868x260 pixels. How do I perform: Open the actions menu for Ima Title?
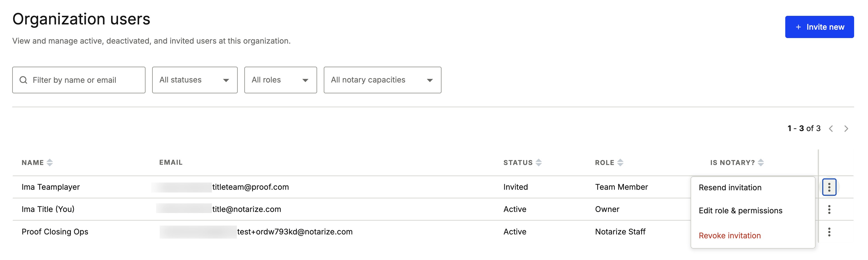[829, 209]
